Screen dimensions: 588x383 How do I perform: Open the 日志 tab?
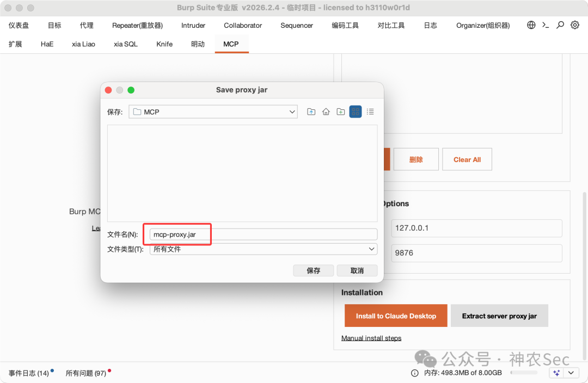430,25
